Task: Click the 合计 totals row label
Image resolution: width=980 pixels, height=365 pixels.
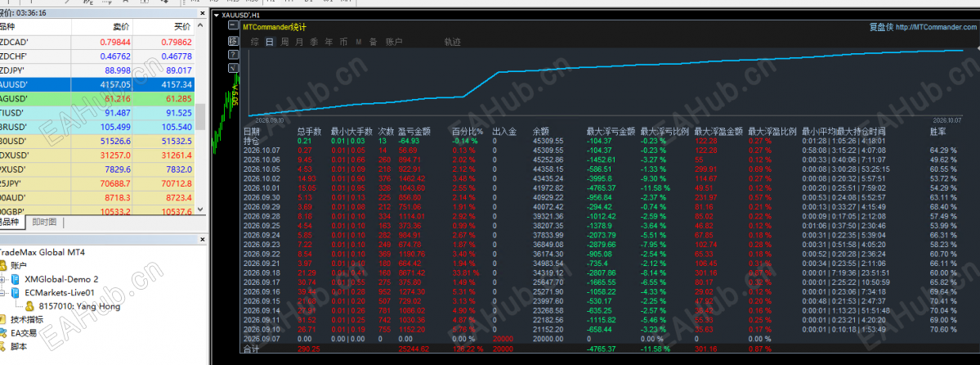Action: pos(251,349)
